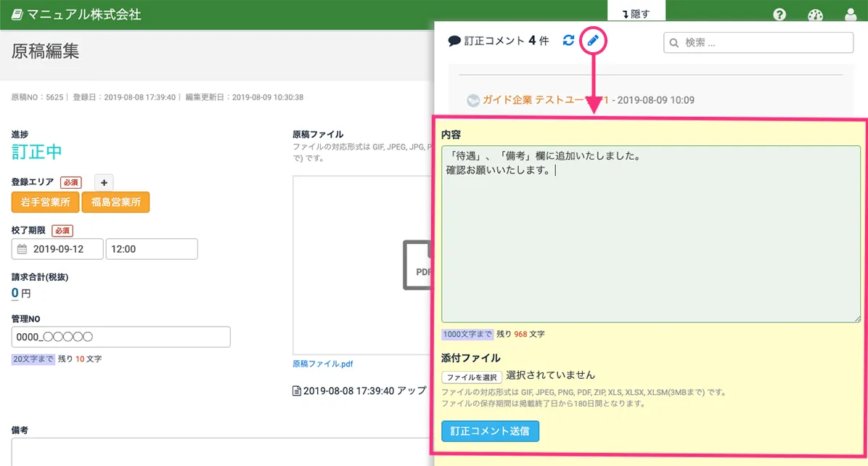Click the 備考 text area

coord(221,451)
